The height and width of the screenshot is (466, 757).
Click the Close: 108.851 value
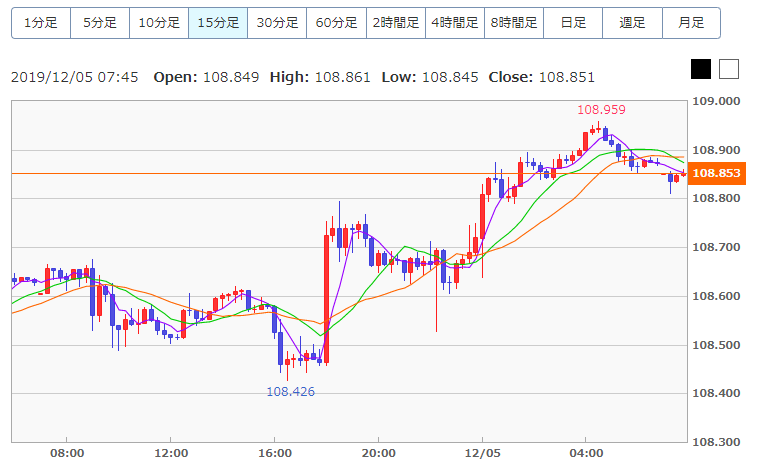point(542,77)
